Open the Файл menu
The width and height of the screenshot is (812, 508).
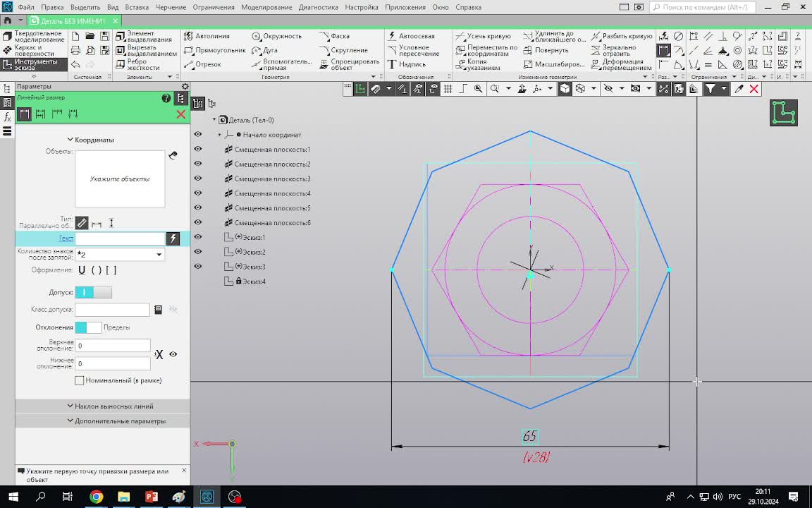(26, 7)
